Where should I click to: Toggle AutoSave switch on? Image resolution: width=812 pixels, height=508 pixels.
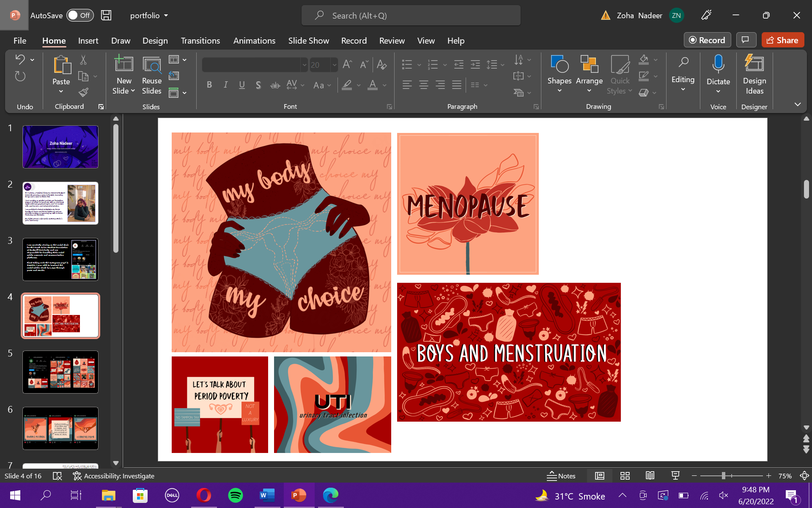coord(80,16)
